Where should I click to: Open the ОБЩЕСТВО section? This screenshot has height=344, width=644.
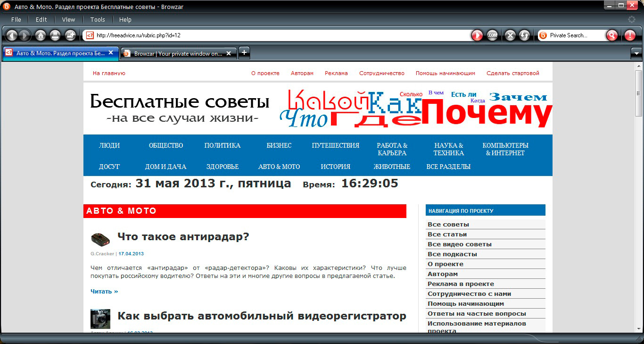tap(166, 146)
